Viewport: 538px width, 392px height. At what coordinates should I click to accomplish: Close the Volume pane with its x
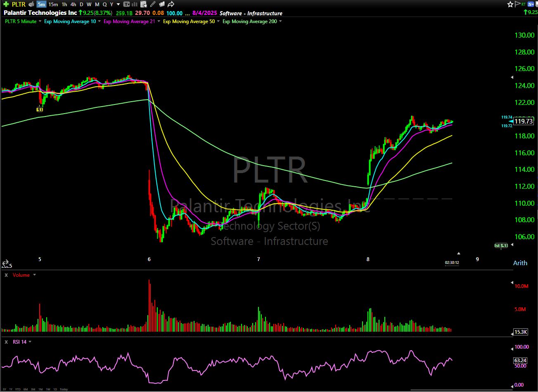(6, 275)
